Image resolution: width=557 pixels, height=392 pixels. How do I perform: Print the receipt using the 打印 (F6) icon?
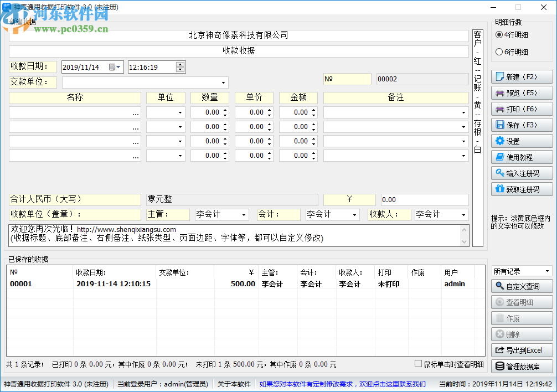pos(521,109)
